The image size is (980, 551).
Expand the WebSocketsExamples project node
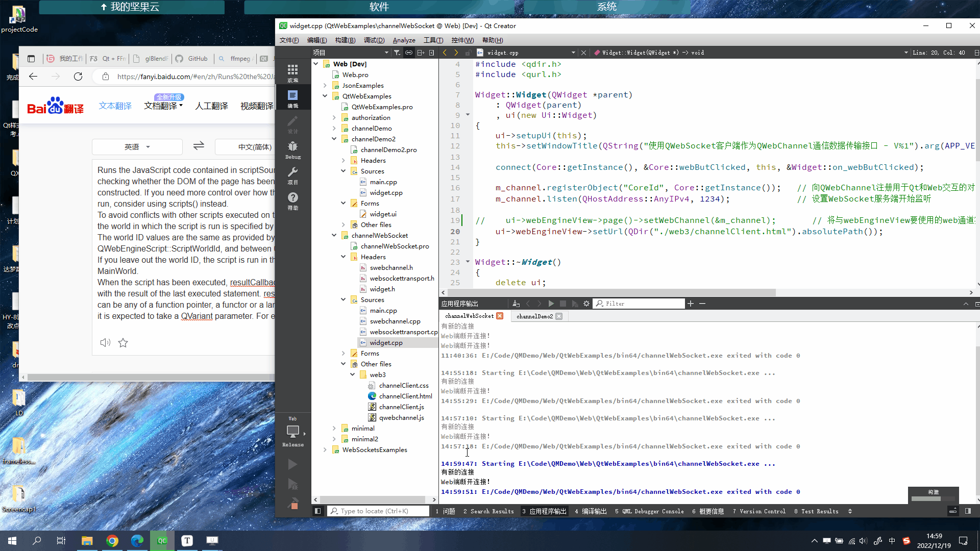325,449
